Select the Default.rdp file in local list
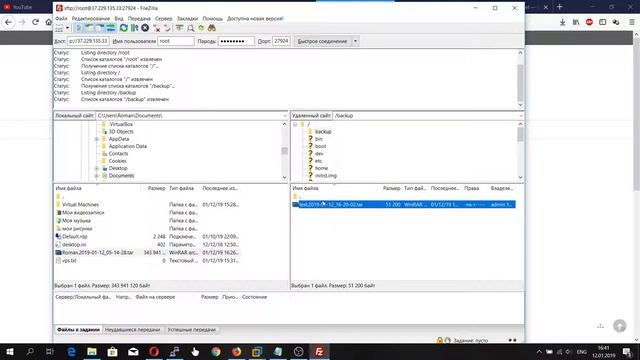Screen dimensions: 640x360 (x=147, y=237)
